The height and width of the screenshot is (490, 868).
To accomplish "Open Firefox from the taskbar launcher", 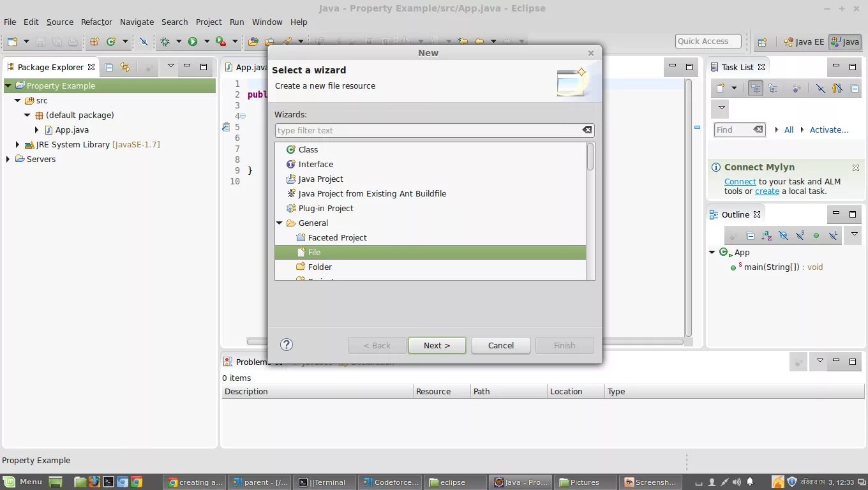I will click(94, 482).
